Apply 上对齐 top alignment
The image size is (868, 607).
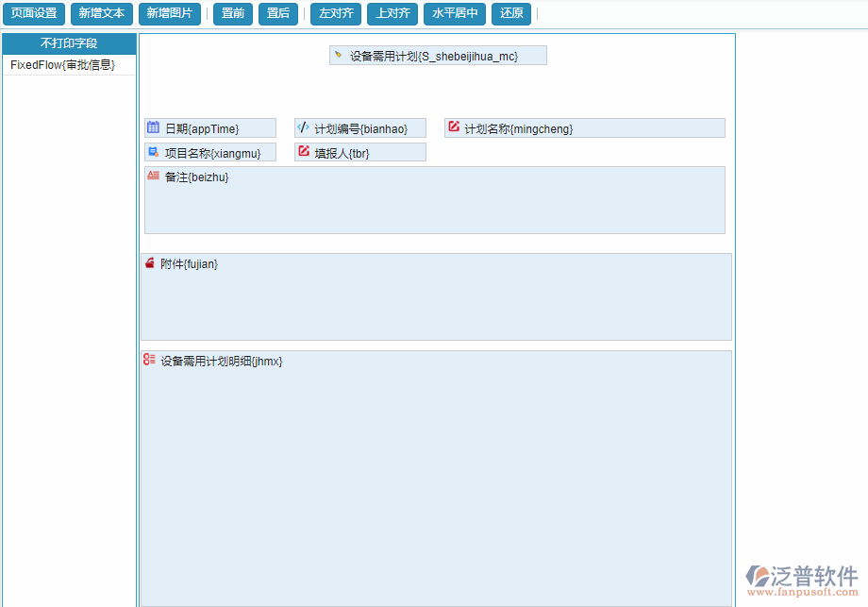392,13
